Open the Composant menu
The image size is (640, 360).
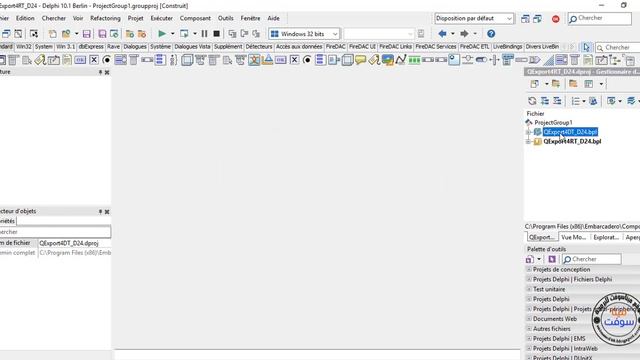pos(195,18)
